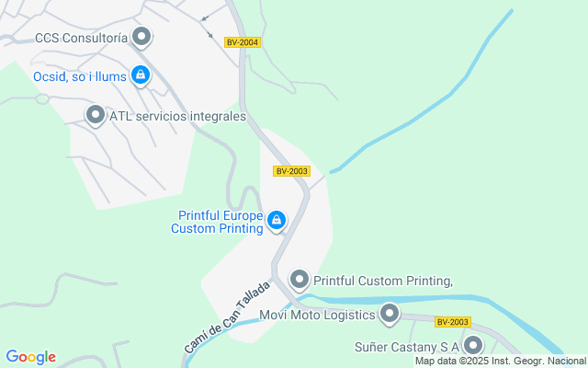Click the Map data ©2025 attribution text

(501, 362)
